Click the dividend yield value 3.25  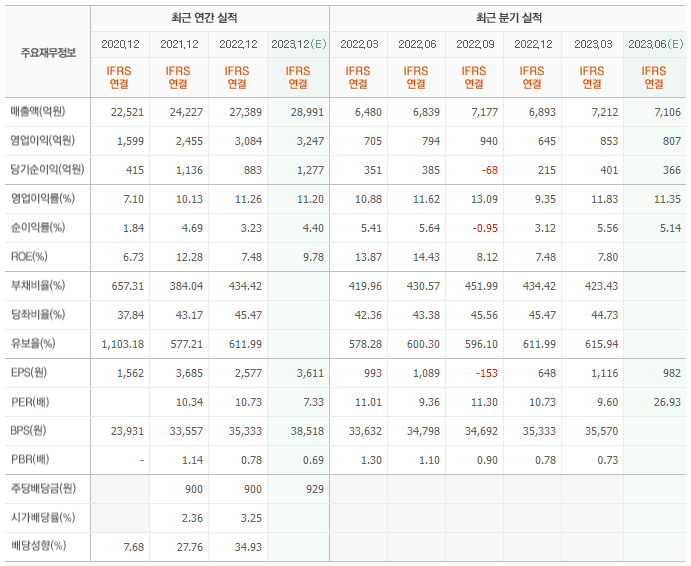coord(251,518)
